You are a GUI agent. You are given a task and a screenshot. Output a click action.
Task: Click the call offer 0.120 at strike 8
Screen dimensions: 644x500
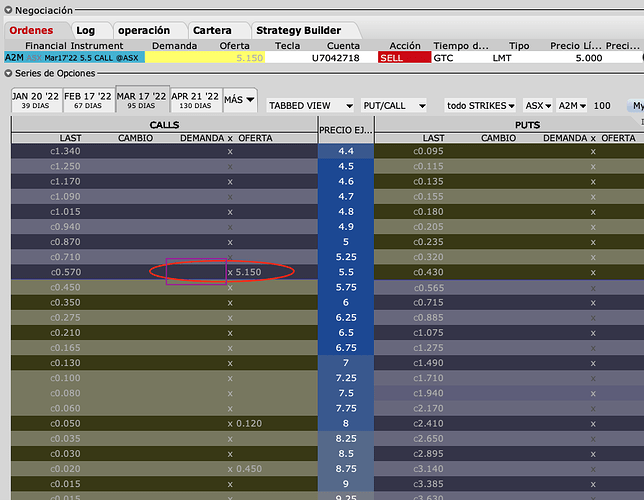(249, 423)
